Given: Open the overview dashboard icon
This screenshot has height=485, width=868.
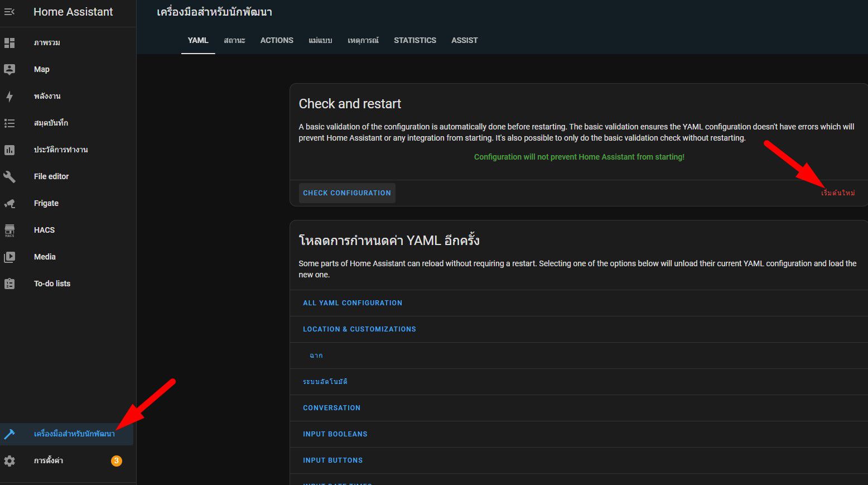Looking at the screenshot, I should (x=9, y=43).
